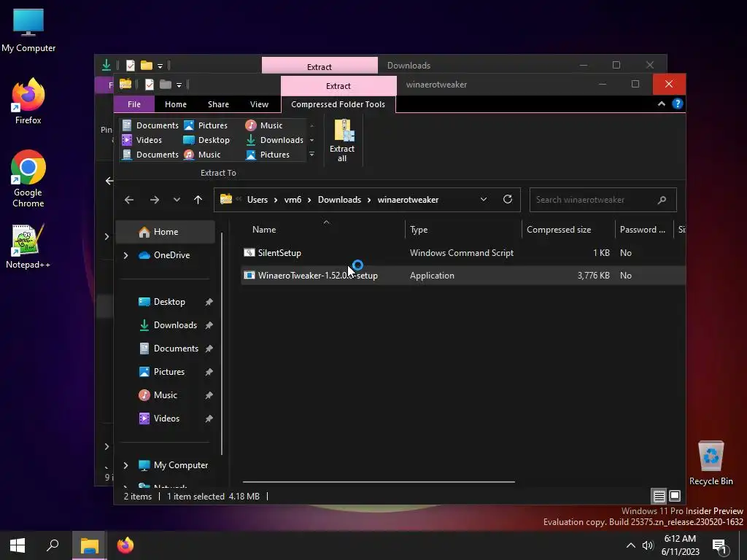Image resolution: width=747 pixels, height=560 pixels.
Task: Click the navigation pane vertical scrollbar
Action: click(222, 343)
